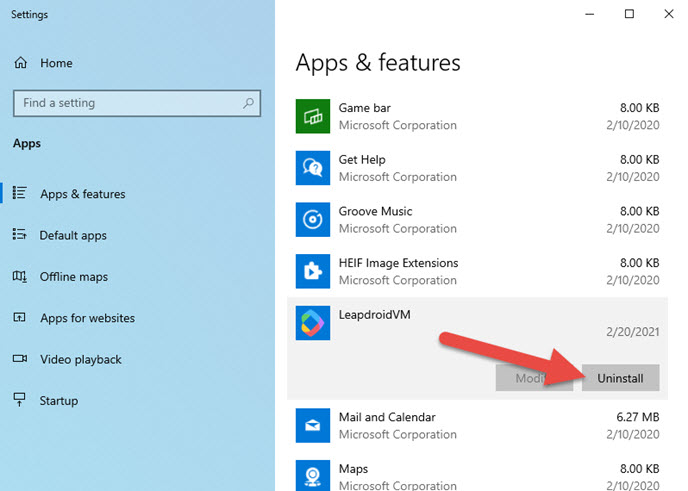Click the Settings window title text
Image resolution: width=688 pixels, height=491 pixels.
coord(29,14)
